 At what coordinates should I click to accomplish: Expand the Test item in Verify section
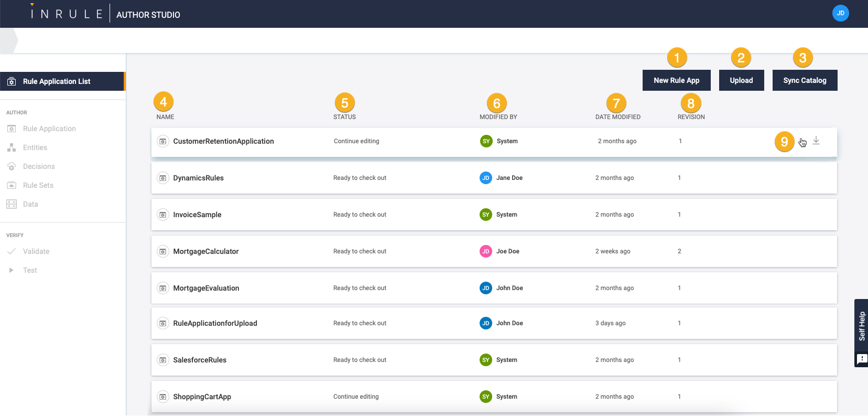pyautogui.click(x=30, y=270)
